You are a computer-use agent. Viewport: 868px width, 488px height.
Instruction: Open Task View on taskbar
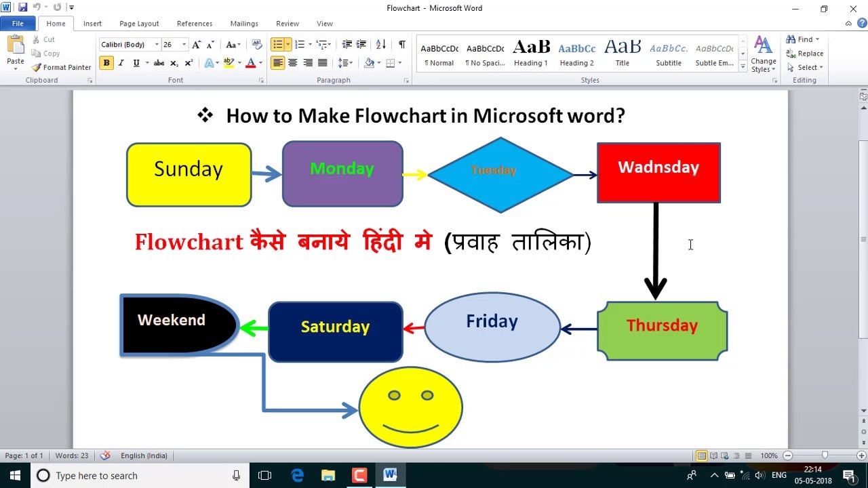pos(265,475)
